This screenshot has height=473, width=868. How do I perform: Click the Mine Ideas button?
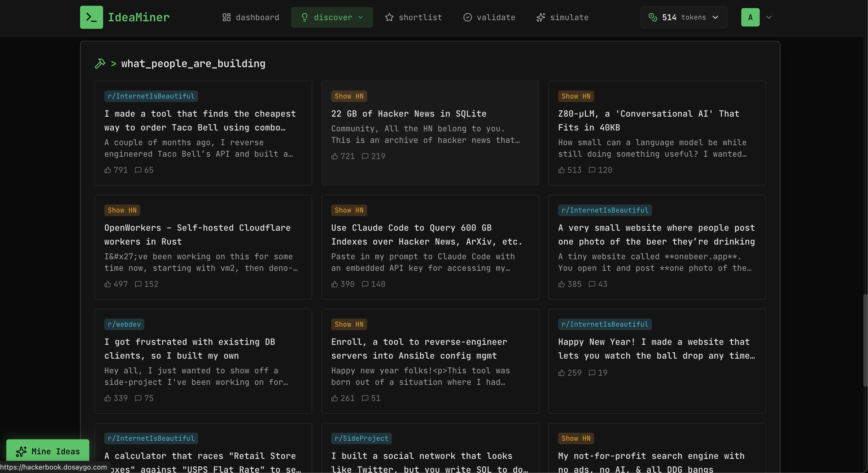[x=47, y=451]
